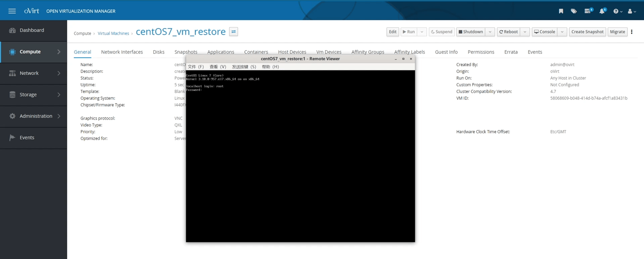
Task: Expand the Storage menu
Action: point(34,95)
